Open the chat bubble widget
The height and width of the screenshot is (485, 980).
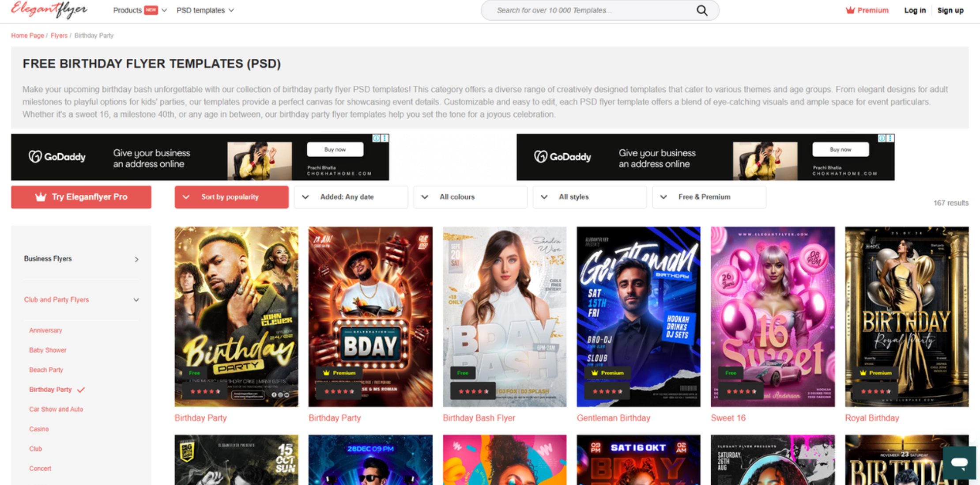[x=959, y=462]
